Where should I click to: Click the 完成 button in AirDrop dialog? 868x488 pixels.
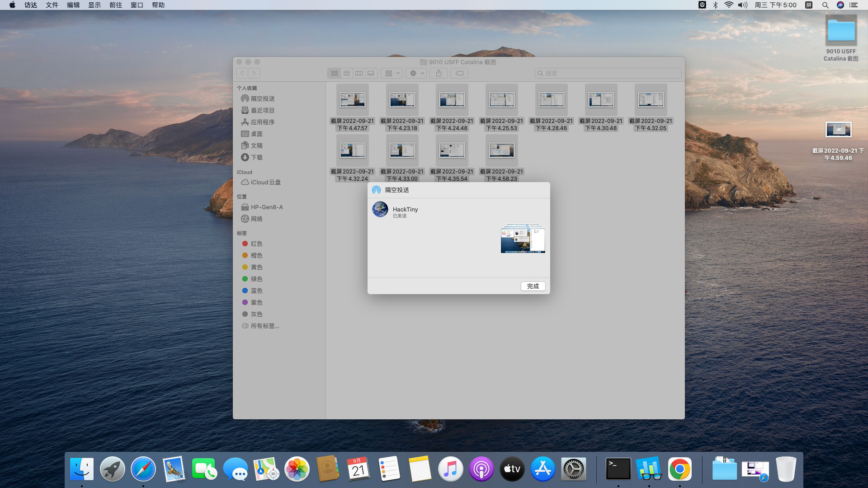[x=533, y=286]
